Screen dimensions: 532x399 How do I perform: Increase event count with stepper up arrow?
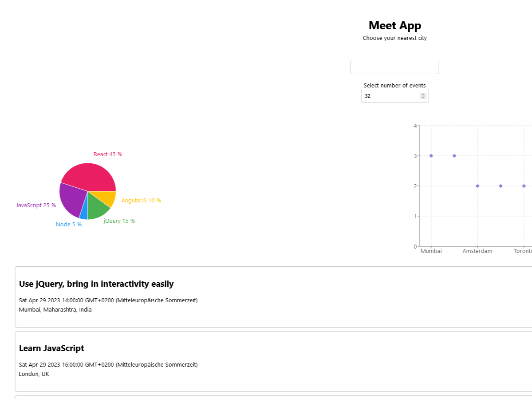pyautogui.click(x=423, y=94)
